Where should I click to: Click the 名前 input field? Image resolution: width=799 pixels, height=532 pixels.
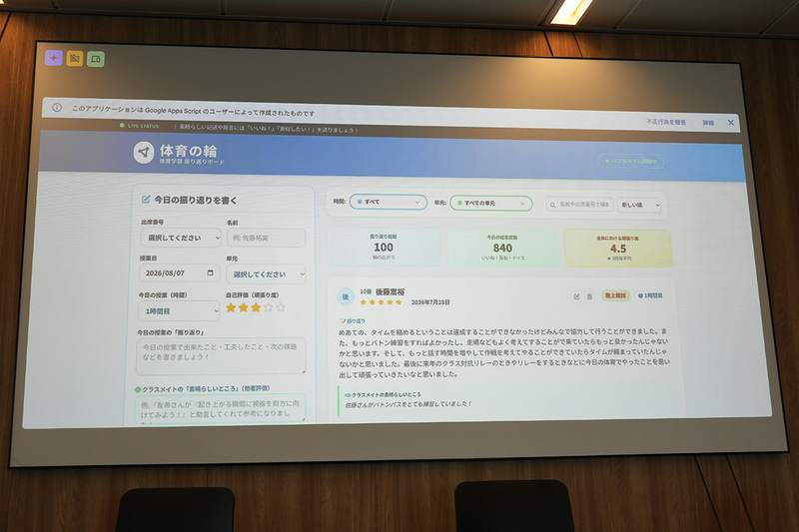pos(266,238)
